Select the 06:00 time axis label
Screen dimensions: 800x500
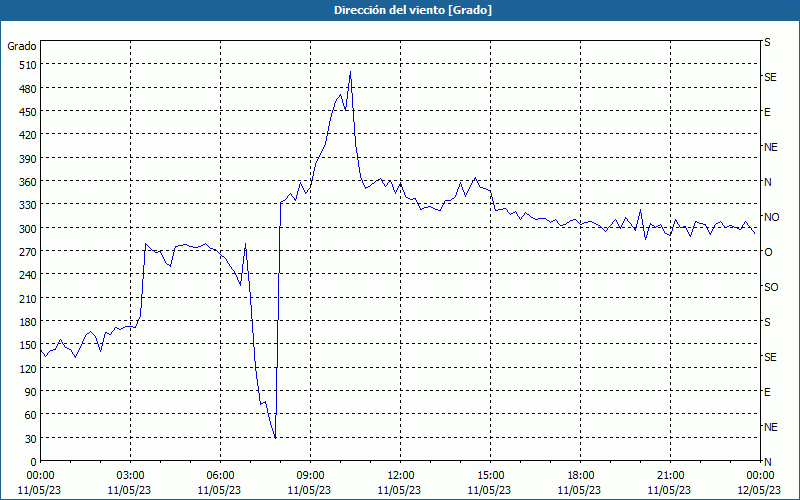[x=220, y=476]
